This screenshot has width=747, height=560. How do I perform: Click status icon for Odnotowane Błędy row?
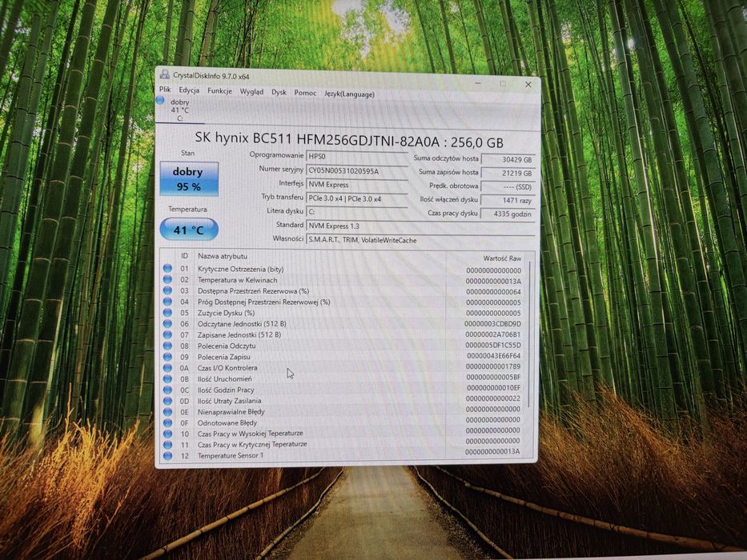[167, 422]
